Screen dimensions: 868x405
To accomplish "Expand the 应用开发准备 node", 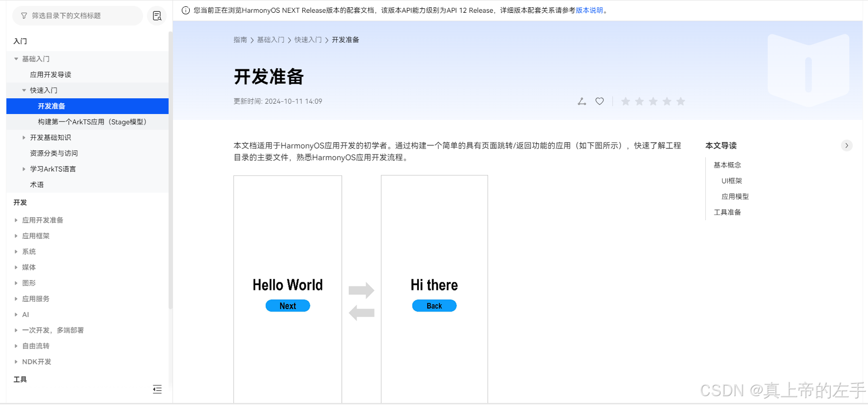I will (16, 220).
